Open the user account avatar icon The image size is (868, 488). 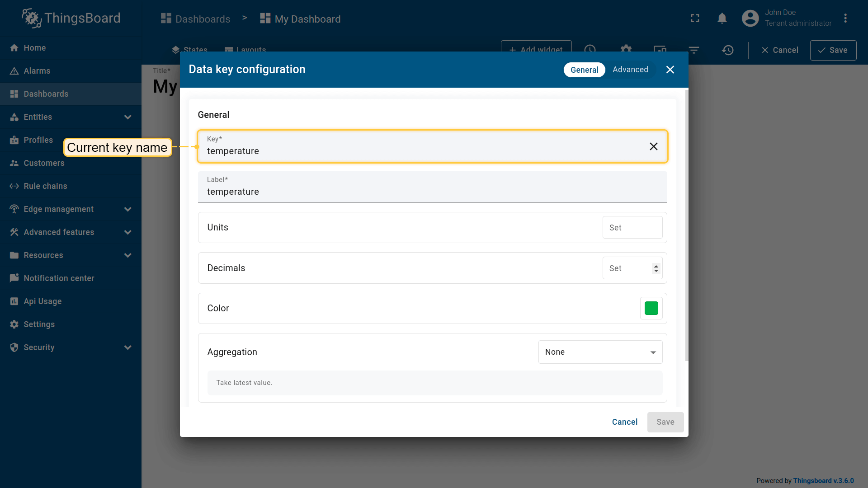(x=750, y=18)
